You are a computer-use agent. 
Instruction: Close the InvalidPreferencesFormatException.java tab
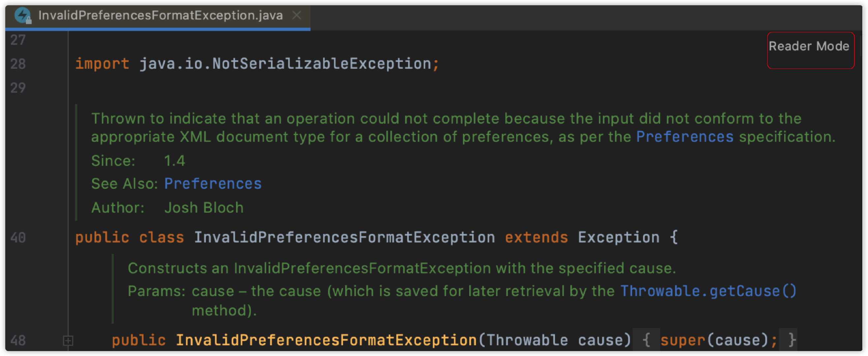tap(296, 15)
